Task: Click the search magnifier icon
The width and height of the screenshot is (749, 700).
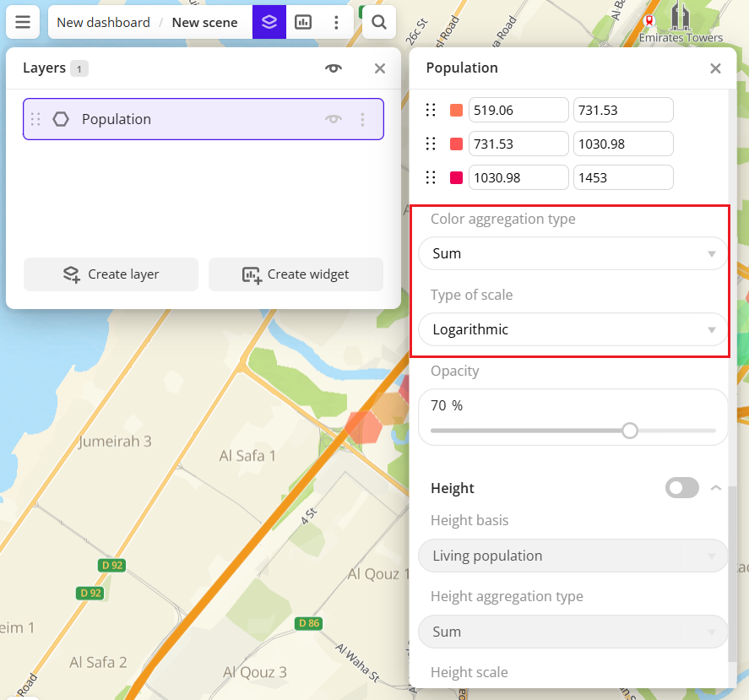Action: (x=377, y=22)
